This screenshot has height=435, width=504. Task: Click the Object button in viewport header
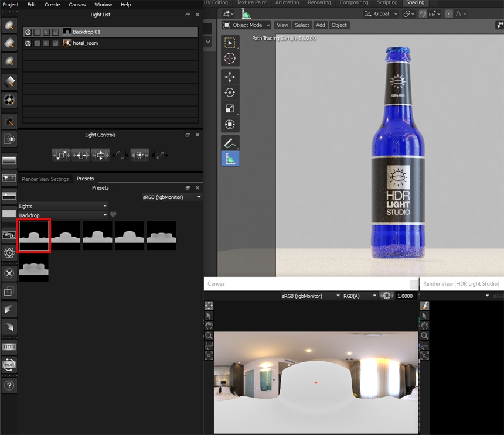click(339, 25)
